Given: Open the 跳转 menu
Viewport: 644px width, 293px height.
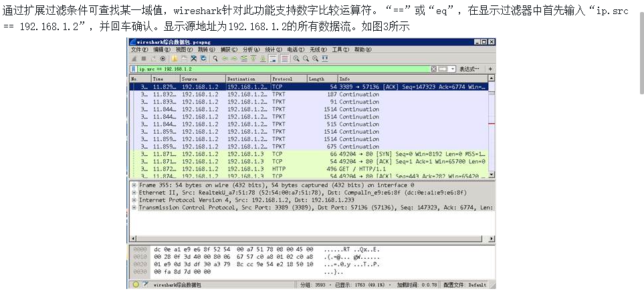Looking at the screenshot, I should click(x=206, y=50).
